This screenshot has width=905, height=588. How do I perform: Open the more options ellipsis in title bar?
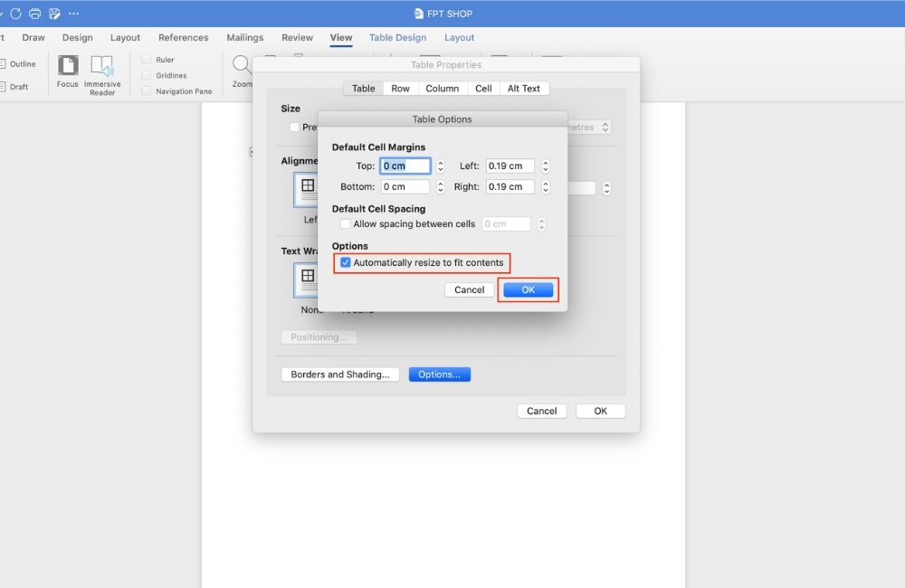point(73,14)
